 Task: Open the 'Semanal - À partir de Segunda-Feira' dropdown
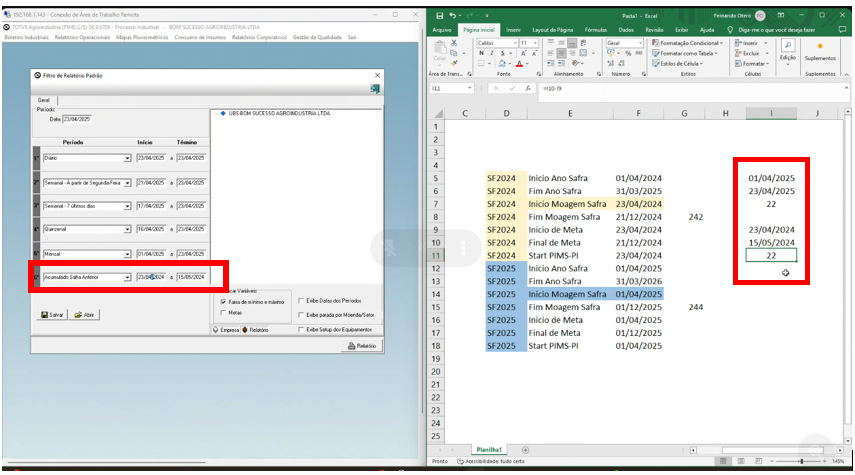click(x=127, y=183)
